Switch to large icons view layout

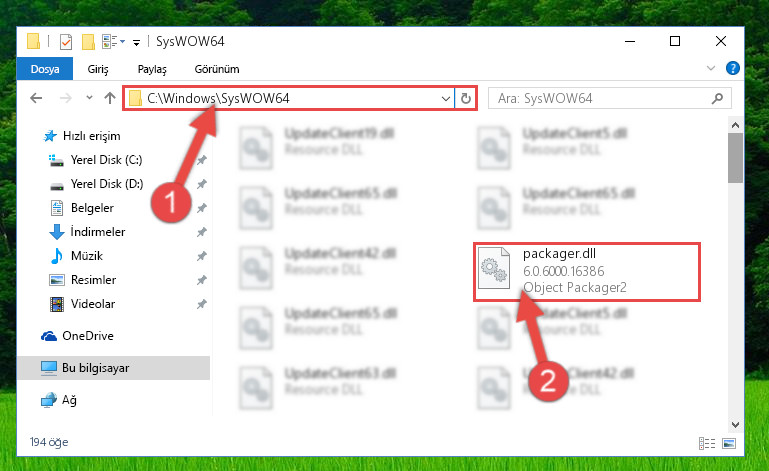(x=729, y=444)
